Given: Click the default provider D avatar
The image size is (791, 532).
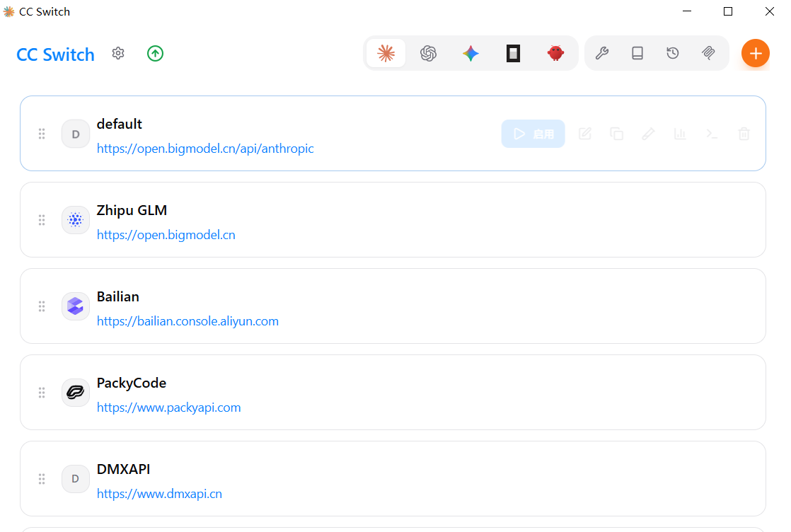Looking at the screenshot, I should coord(76,134).
